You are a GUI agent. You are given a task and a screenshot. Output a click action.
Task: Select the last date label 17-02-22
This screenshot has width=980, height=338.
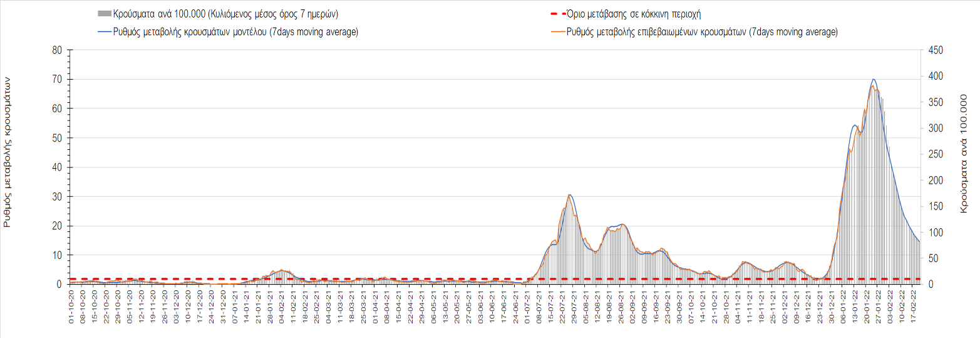(914, 309)
